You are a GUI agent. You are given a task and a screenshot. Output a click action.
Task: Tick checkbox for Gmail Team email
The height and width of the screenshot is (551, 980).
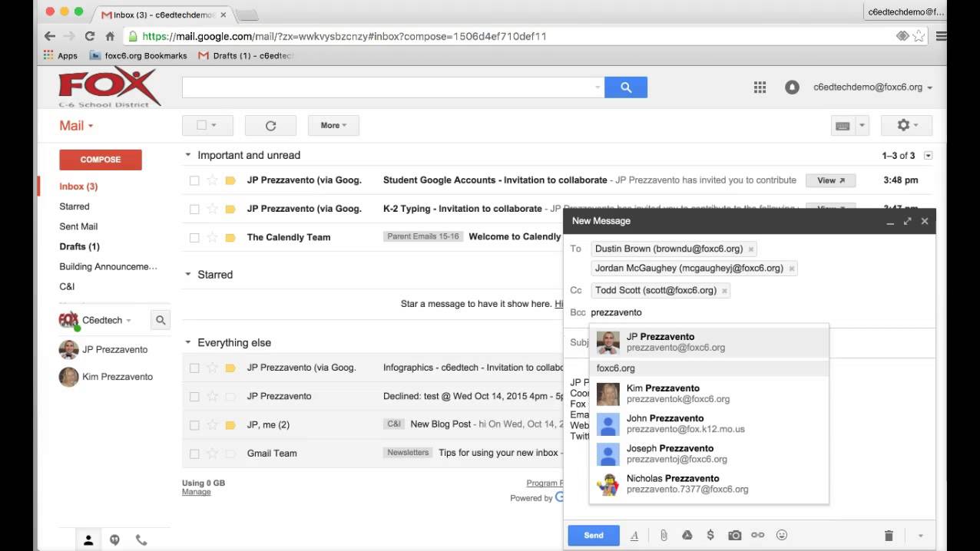coord(194,454)
